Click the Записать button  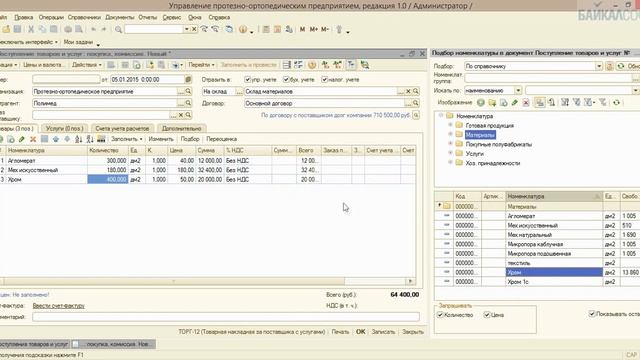coord(383,332)
